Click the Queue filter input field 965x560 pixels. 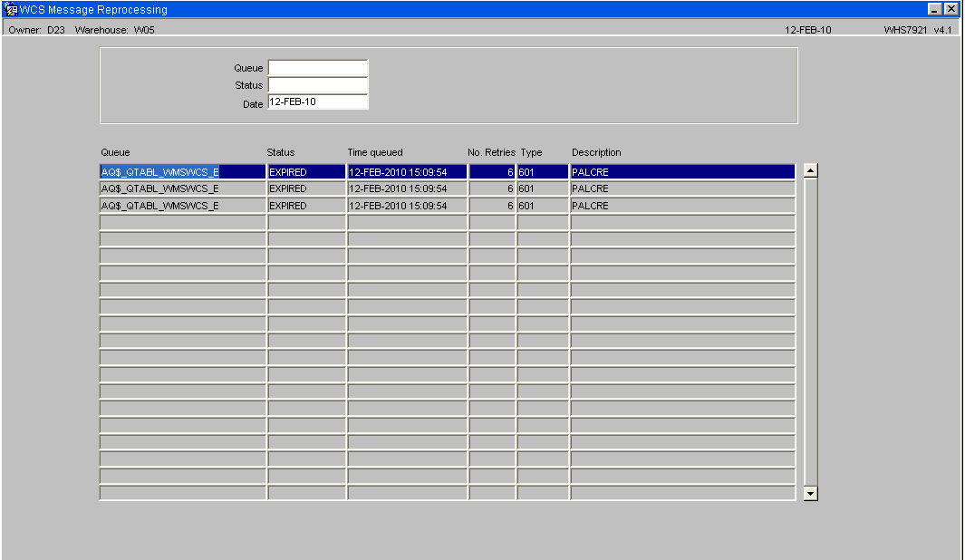[x=318, y=68]
